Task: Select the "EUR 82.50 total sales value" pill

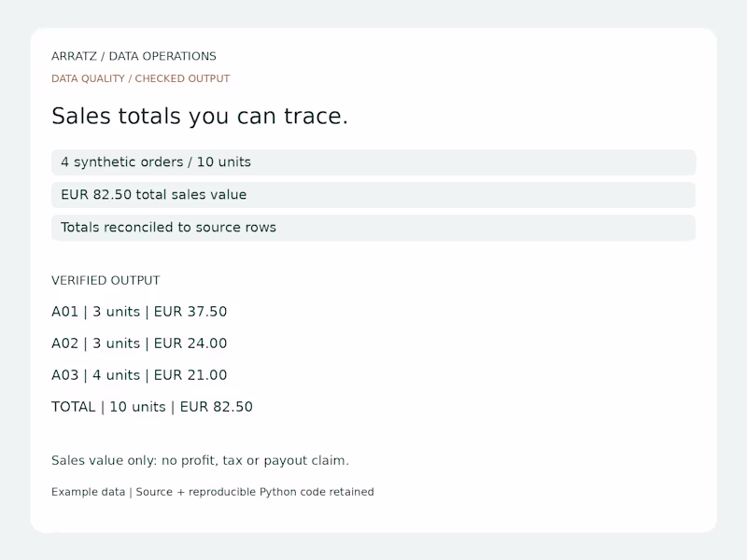Action: click(x=373, y=195)
